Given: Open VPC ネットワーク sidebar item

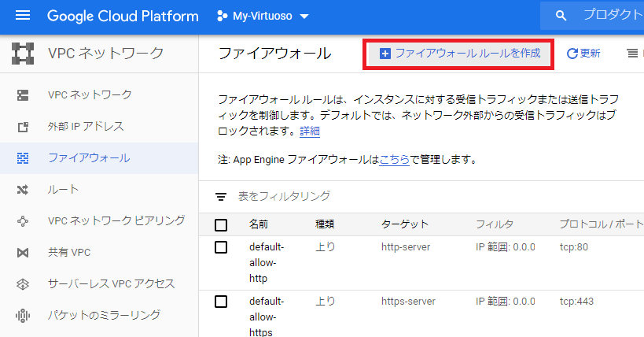Looking at the screenshot, I should (x=90, y=95).
